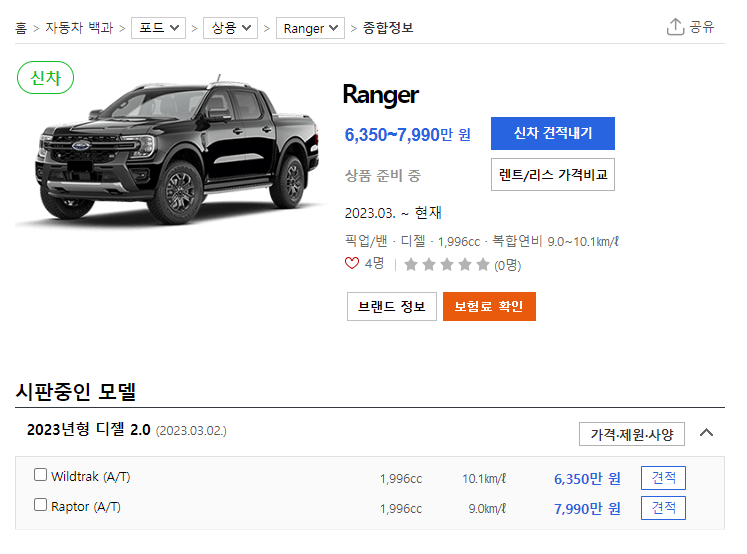Viewport: 747px width, 554px height.
Task: Open the 포드 brand dropdown
Action: click(158, 28)
